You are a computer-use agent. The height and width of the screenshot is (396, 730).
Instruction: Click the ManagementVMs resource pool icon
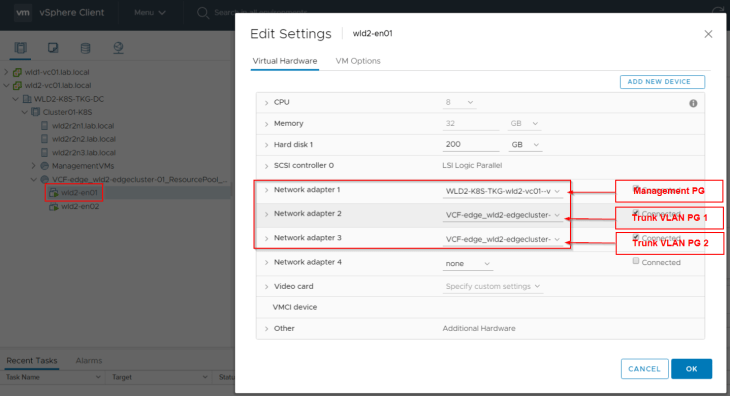click(x=45, y=166)
